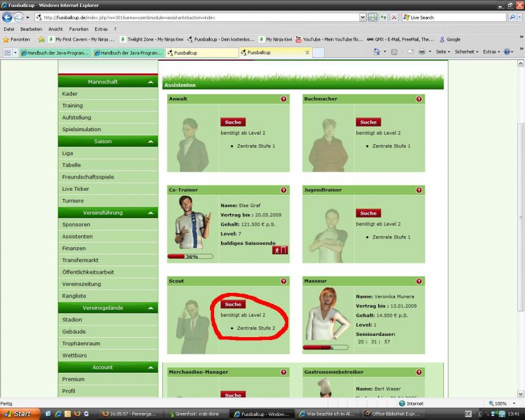This screenshot has width=525, height=420.
Task: Open the Masseur help question mark
Action: point(419,281)
